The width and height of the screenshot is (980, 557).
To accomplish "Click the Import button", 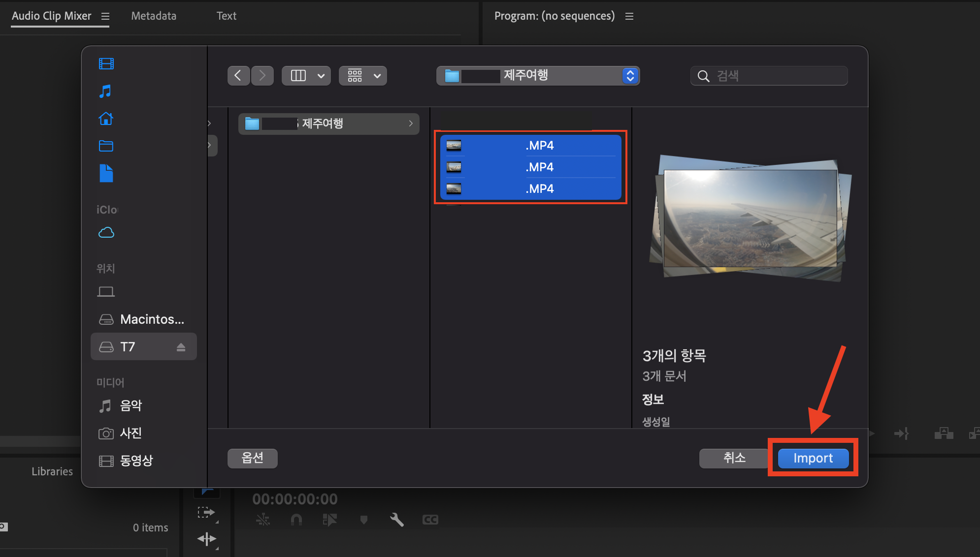I will coord(813,458).
